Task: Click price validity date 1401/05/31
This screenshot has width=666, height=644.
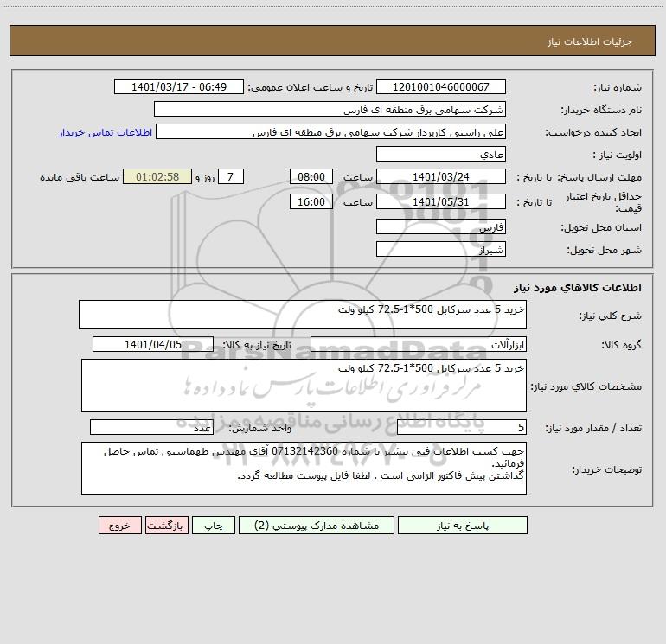Action: [441, 201]
